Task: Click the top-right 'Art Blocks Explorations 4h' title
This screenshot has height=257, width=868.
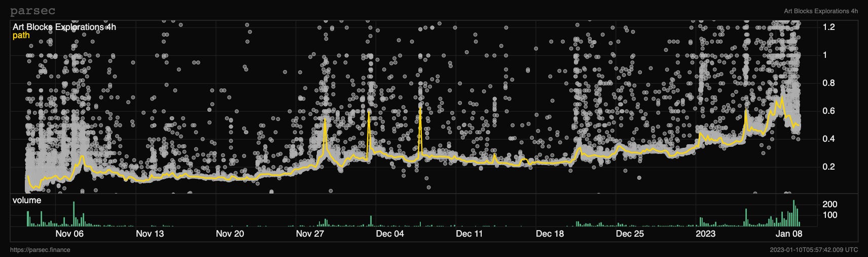Action: point(821,11)
